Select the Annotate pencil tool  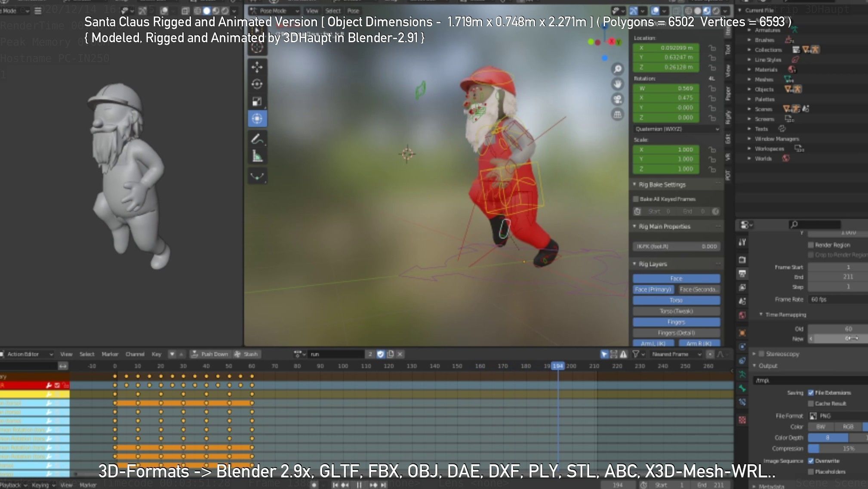click(x=257, y=139)
